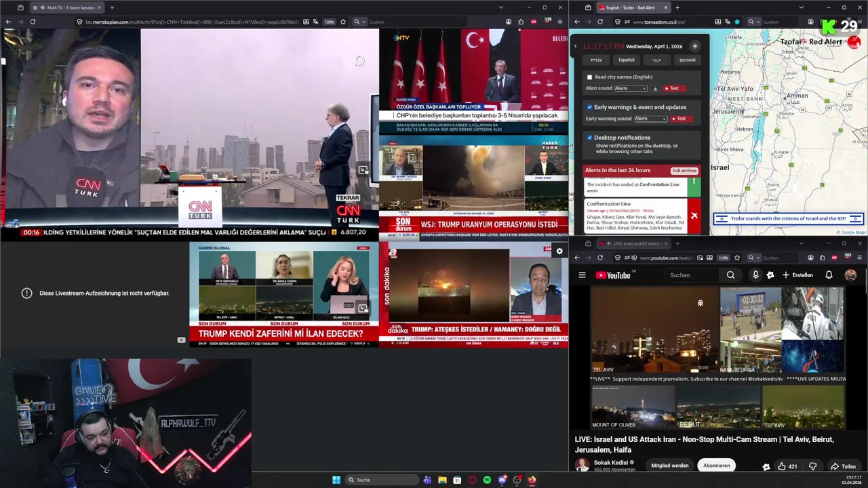Open YouTube hamburger guide menu
This screenshot has height=488, width=868.
pos(582,275)
